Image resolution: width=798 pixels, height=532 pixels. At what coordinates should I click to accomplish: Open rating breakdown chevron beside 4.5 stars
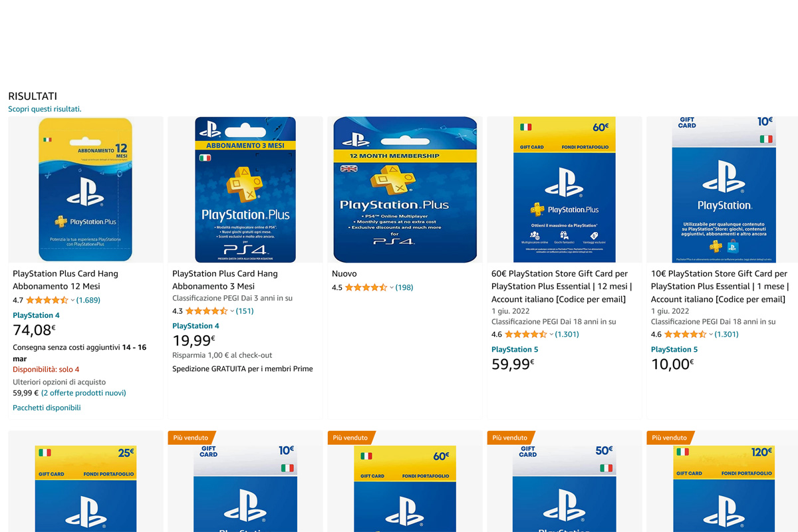click(x=392, y=288)
